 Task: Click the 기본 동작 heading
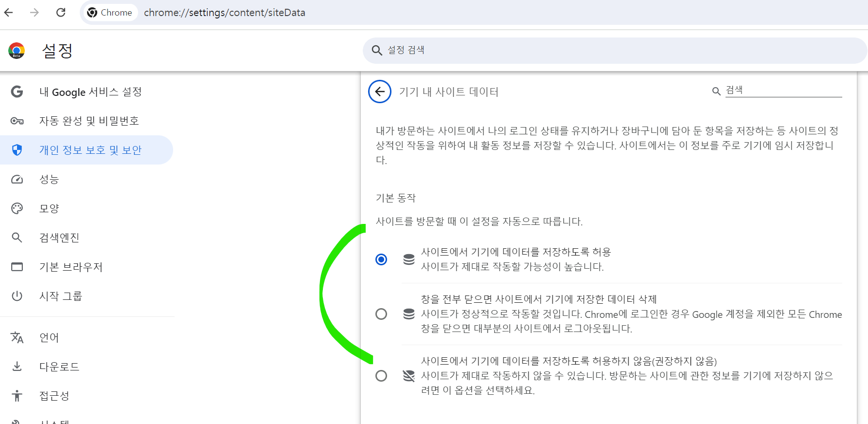coord(396,198)
